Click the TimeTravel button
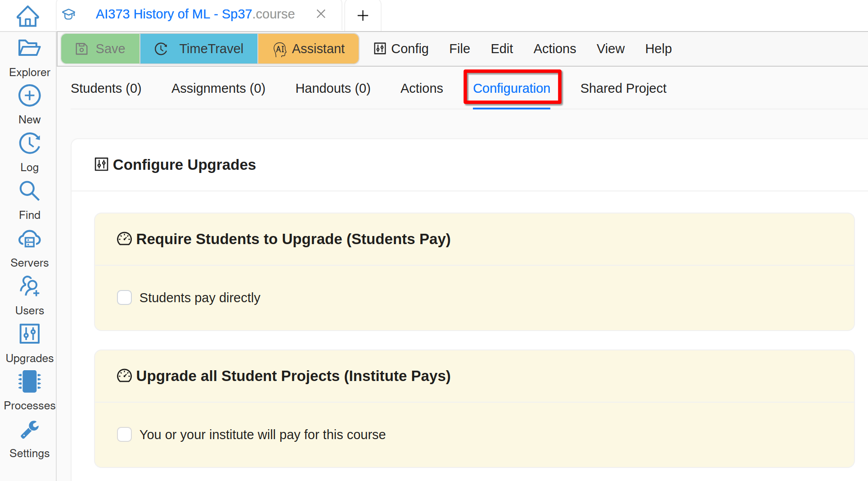This screenshot has height=481, width=868. click(199, 49)
